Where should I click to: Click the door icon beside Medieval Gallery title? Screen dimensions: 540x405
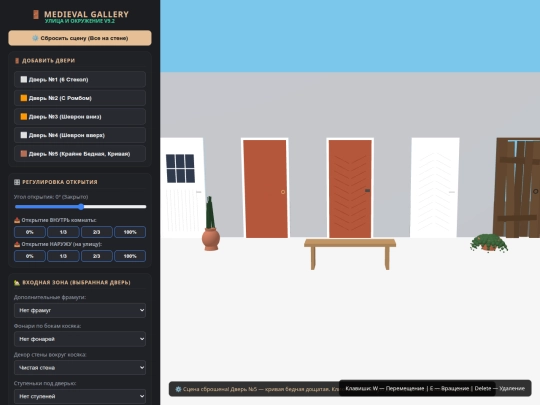[x=35, y=14]
